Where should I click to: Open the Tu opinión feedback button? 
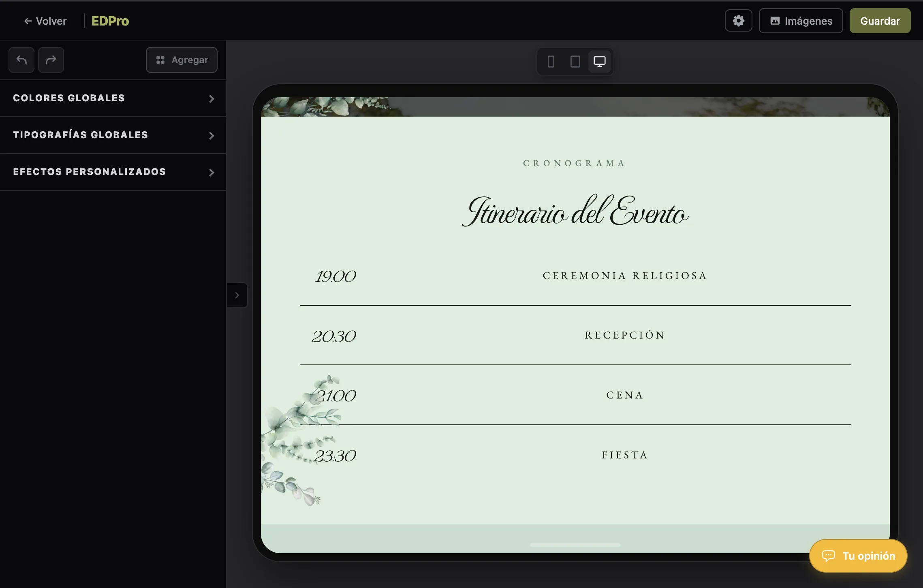(x=858, y=556)
